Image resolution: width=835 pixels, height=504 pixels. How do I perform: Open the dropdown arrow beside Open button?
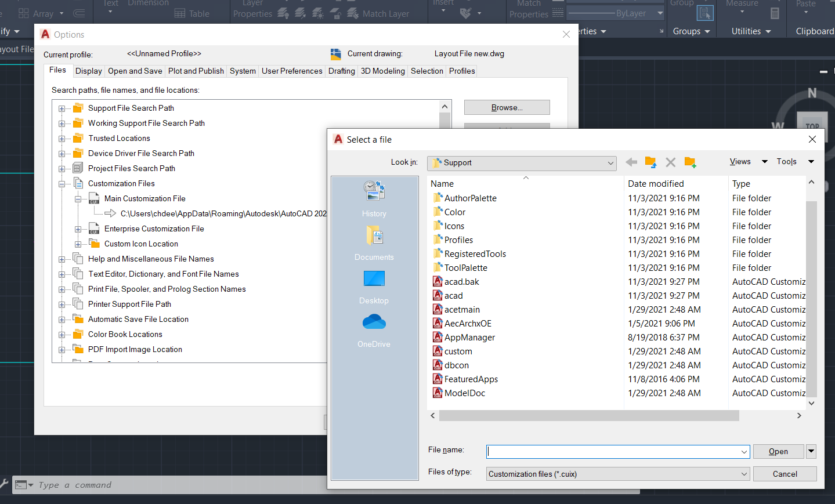[811, 451]
